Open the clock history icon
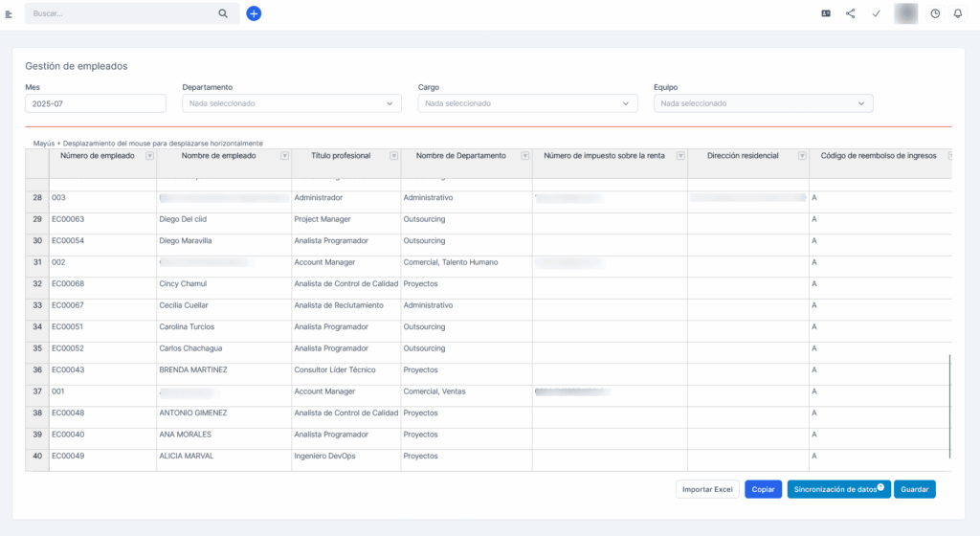Image resolution: width=980 pixels, height=536 pixels. point(935,13)
